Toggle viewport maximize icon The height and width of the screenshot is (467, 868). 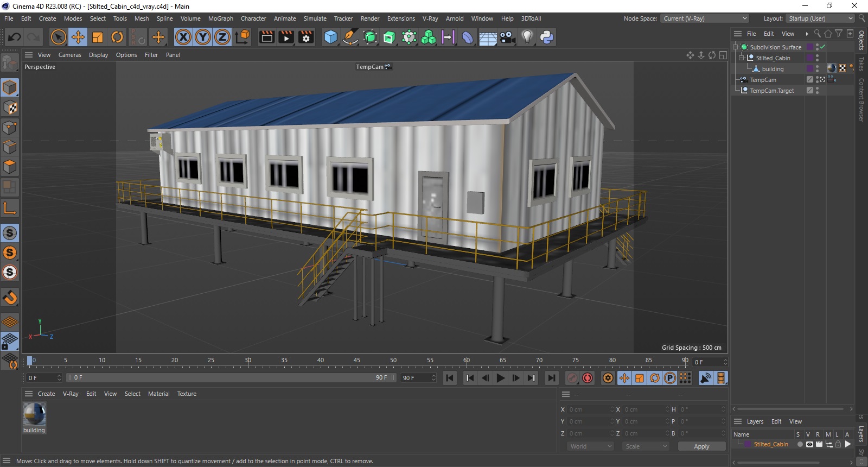pos(723,55)
